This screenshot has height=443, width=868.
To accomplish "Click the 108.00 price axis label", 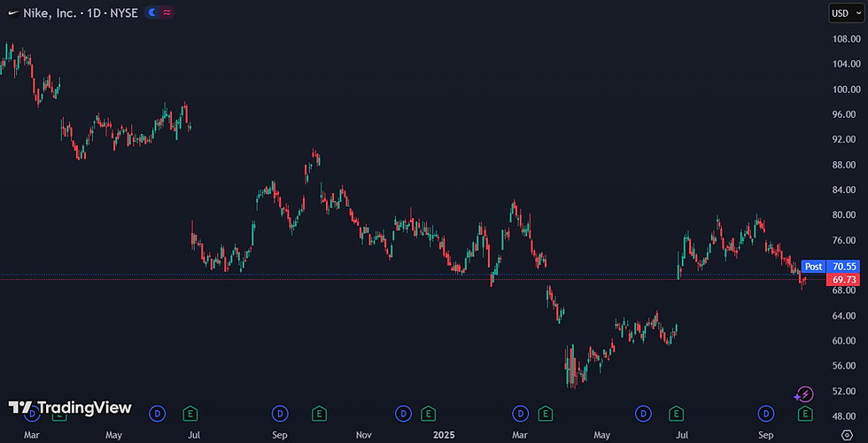I will [845, 39].
